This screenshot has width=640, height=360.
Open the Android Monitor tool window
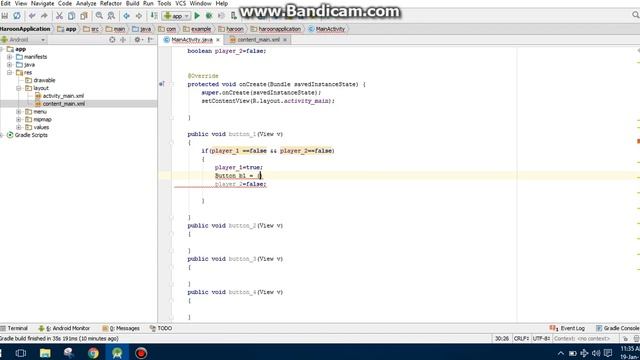(64, 328)
